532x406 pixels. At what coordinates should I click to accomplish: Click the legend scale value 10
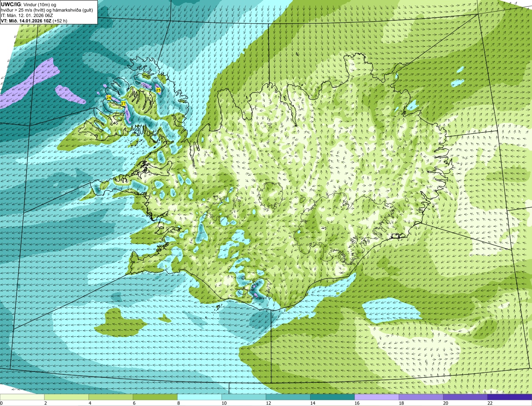[x=224, y=403]
